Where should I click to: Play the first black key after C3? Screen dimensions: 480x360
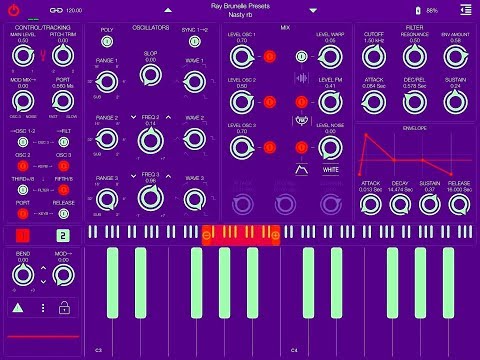[x=112, y=283]
